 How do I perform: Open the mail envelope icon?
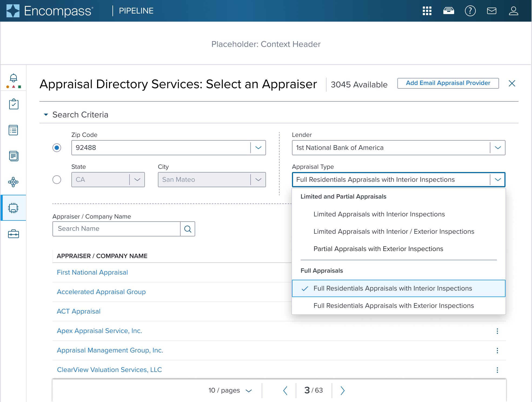pos(491,11)
